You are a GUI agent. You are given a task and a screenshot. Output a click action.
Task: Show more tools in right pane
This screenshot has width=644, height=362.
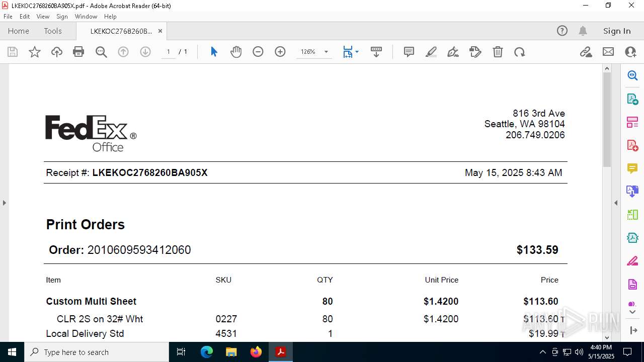[x=632, y=312]
